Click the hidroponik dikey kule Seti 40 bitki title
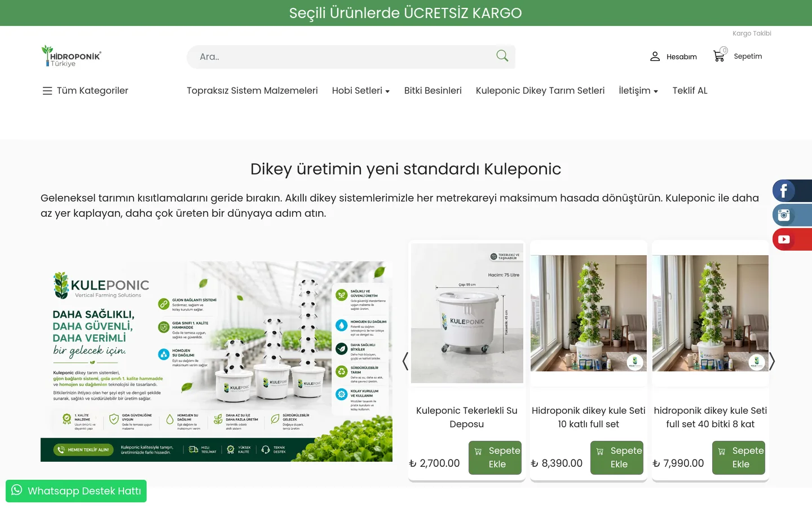Image resolution: width=812 pixels, height=508 pixels. [710, 417]
